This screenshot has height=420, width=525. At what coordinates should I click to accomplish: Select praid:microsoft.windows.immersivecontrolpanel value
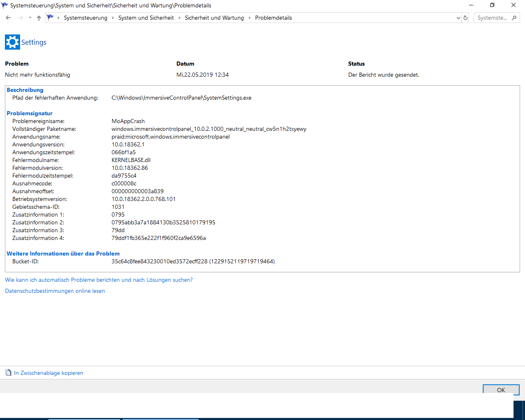(x=171, y=137)
